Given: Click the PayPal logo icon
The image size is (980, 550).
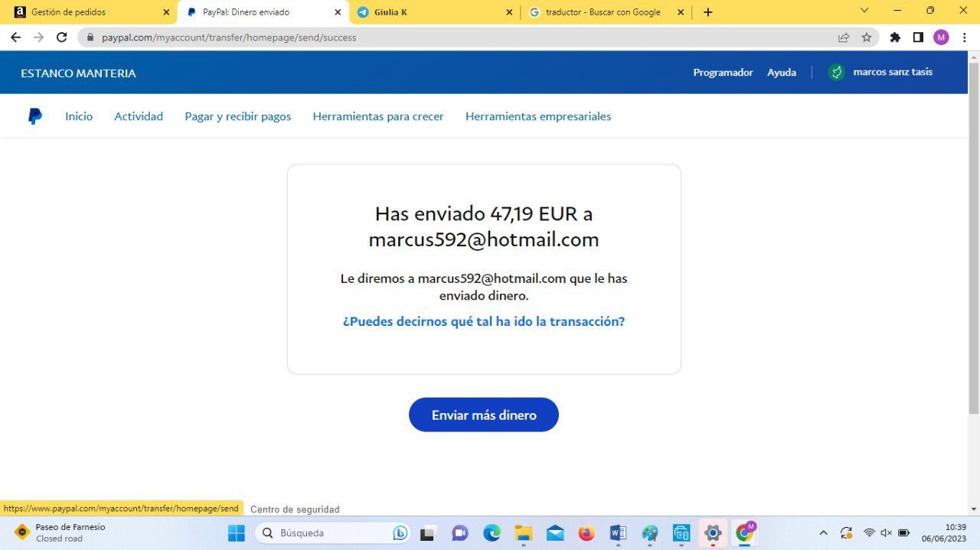Looking at the screenshot, I should click(35, 116).
